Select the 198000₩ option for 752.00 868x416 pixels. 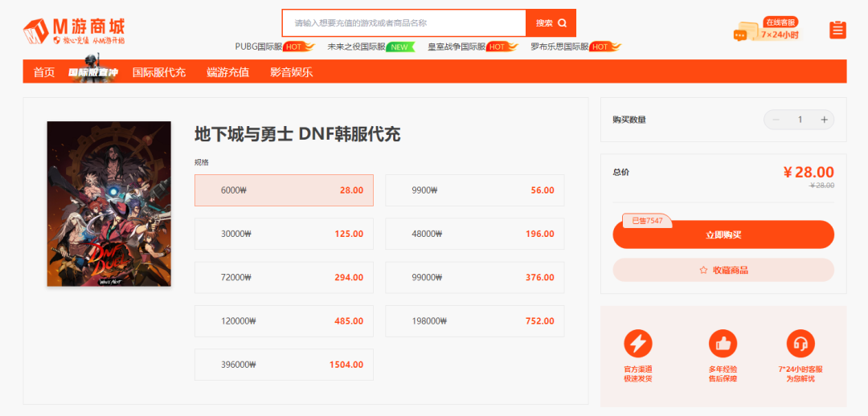point(475,321)
